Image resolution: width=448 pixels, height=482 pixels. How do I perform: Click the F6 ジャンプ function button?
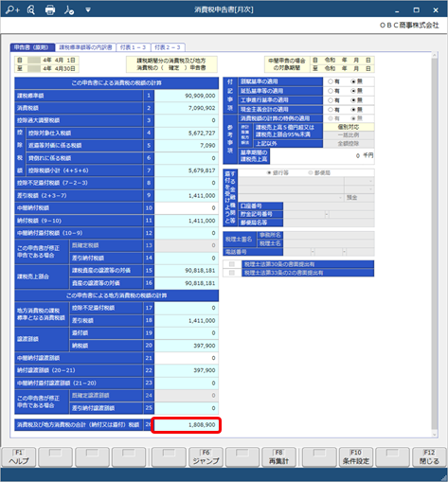[x=206, y=456]
